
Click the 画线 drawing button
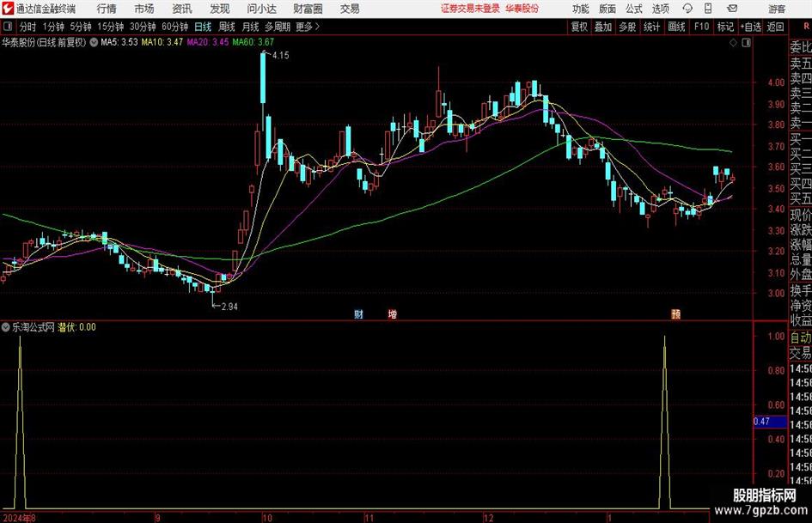[x=676, y=27]
